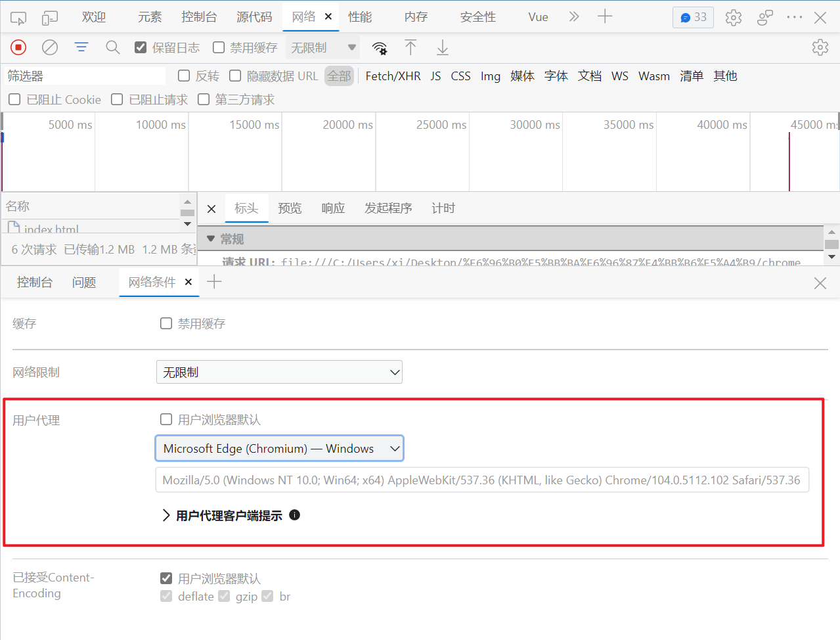Enable 用户浏览器默认 under 用户代理

point(166,419)
